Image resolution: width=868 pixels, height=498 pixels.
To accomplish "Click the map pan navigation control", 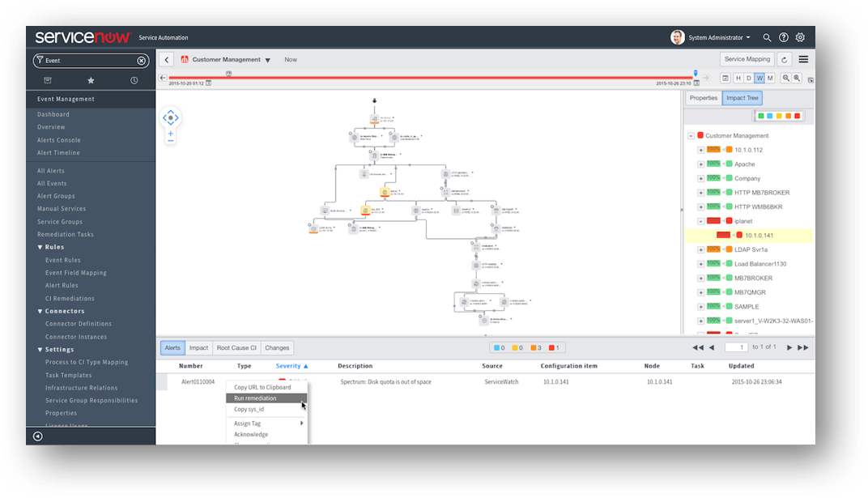I will (x=171, y=118).
